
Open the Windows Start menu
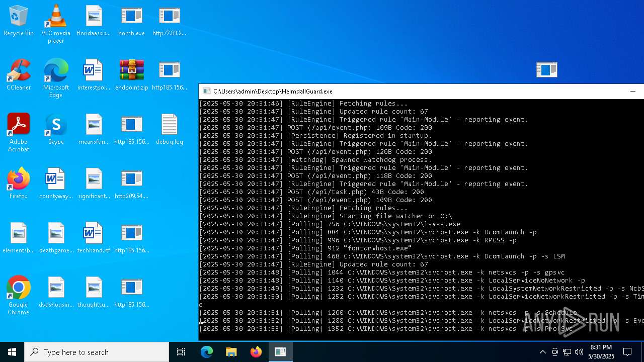pyautogui.click(x=12, y=352)
